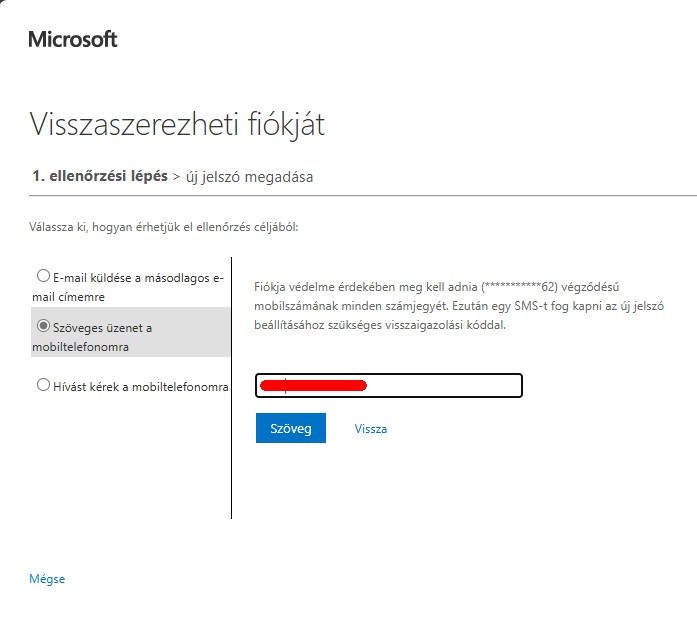Cancel using the Mégse link

pyautogui.click(x=47, y=579)
